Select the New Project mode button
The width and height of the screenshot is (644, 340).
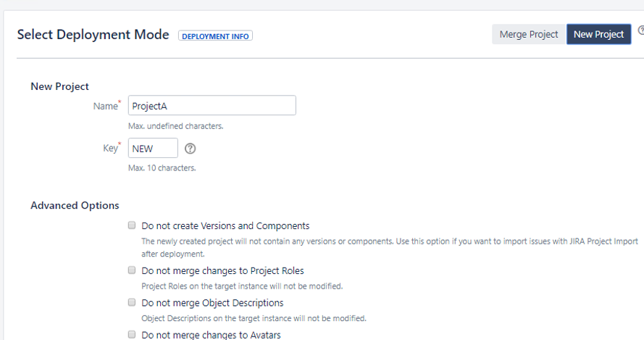[598, 34]
